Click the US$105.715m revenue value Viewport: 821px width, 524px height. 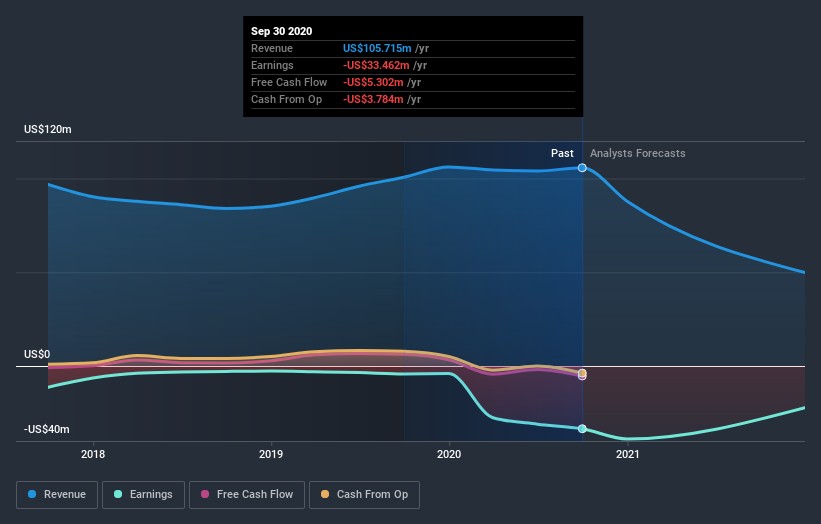pyautogui.click(x=377, y=48)
